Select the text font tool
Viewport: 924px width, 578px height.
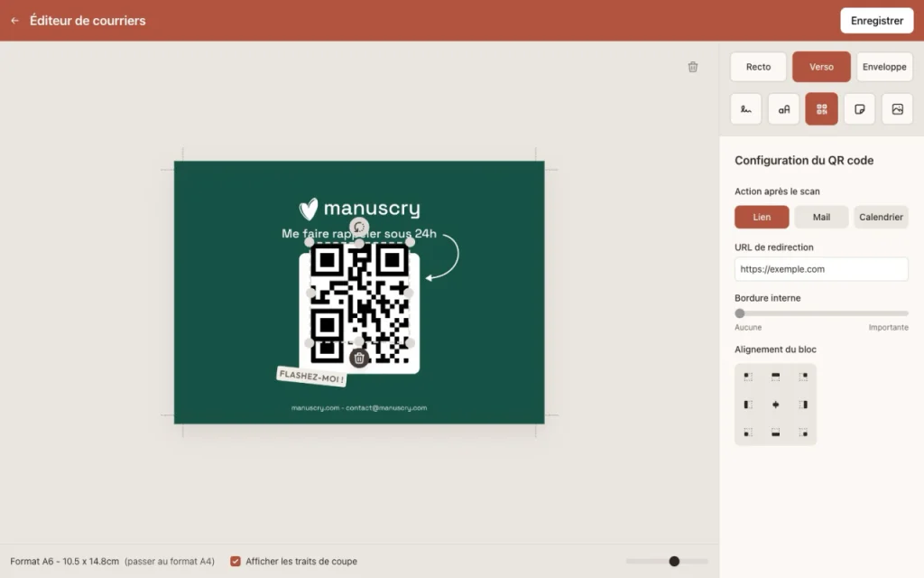click(x=784, y=109)
